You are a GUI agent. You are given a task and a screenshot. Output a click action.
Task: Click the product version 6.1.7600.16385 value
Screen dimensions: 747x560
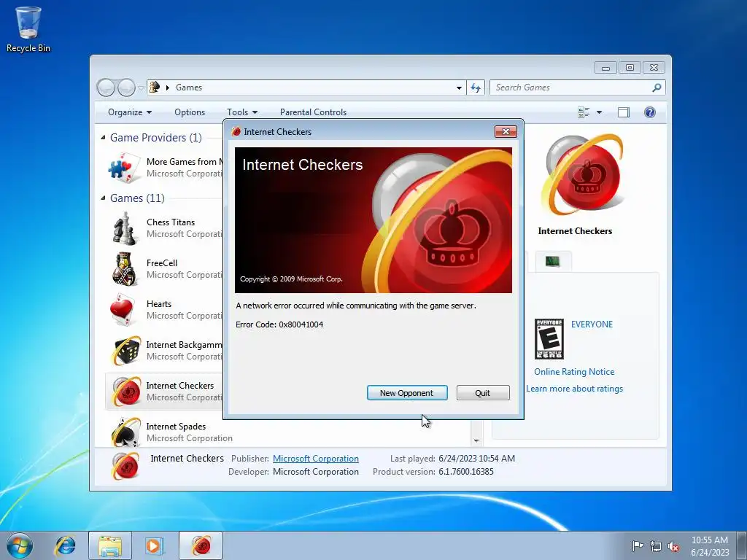click(x=466, y=472)
